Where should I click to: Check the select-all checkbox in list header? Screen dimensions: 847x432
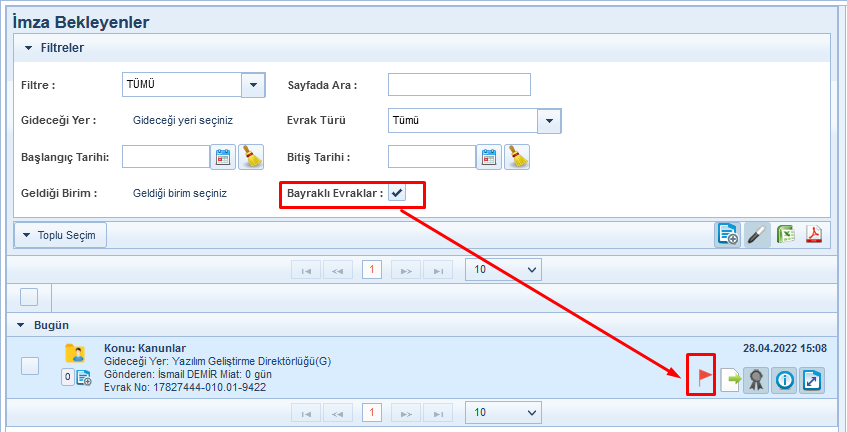[x=30, y=296]
